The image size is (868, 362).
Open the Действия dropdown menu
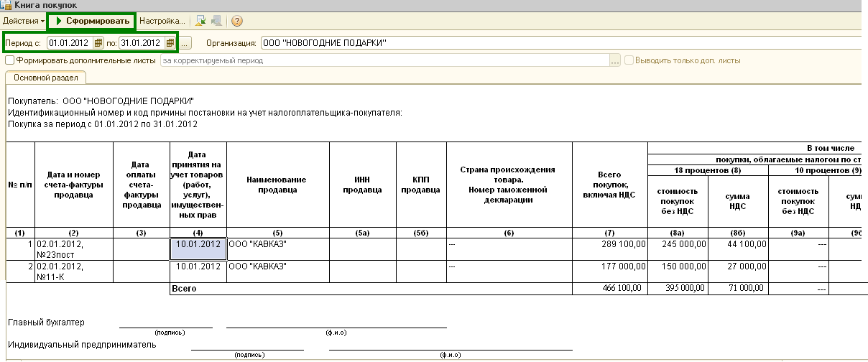click(x=23, y=21)
